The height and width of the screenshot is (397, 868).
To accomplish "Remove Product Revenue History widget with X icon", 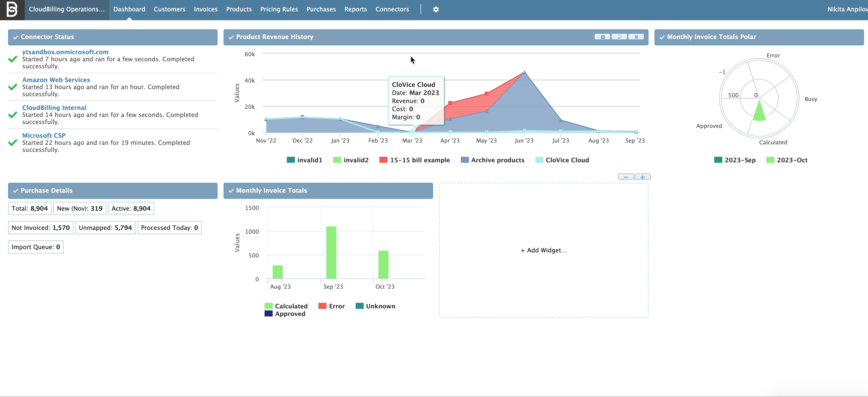I will [636, 37].
